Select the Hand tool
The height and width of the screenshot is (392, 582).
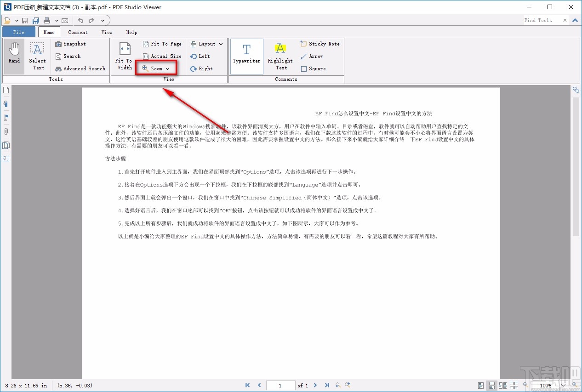click(x=14, y=57)
